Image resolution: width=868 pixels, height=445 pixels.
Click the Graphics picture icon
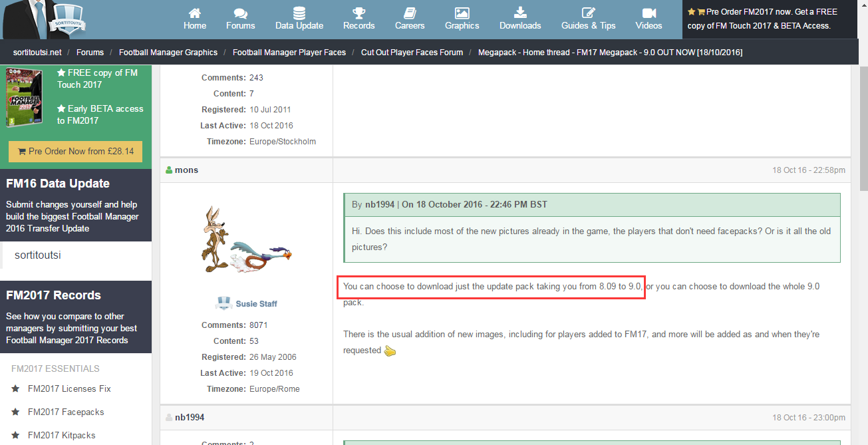tap(462, 13)
